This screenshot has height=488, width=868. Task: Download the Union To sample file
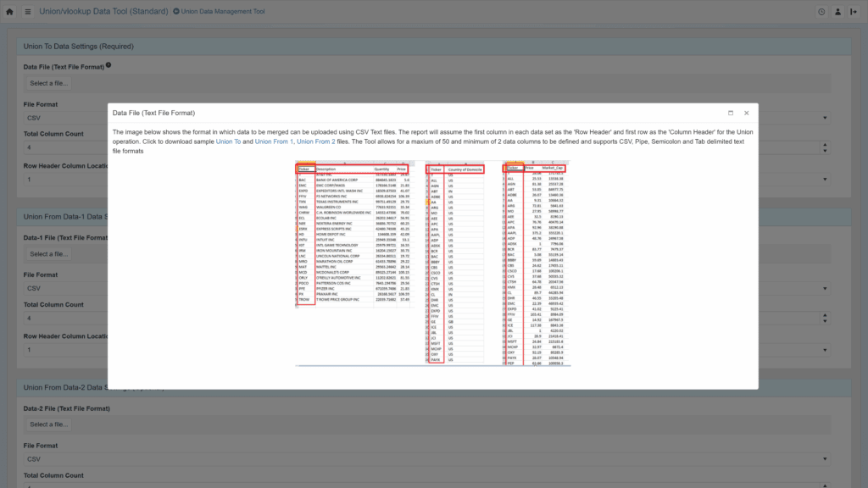point(228,141)
